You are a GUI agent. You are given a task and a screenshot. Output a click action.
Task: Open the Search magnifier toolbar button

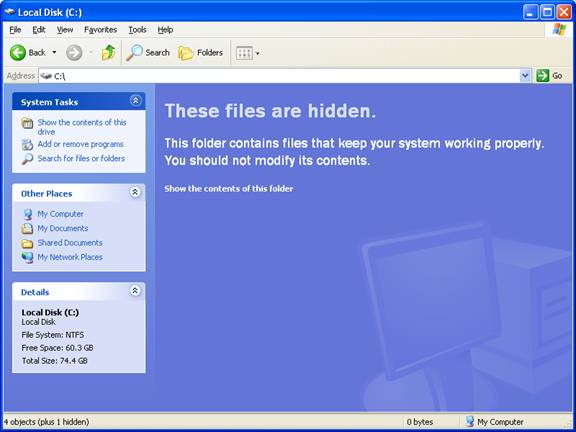coord(148,53)
